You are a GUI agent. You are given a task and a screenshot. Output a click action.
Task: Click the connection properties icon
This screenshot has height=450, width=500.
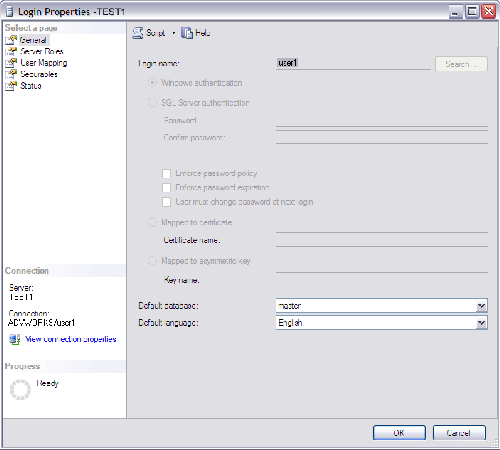pyautogui.click(x=15, y=339)
